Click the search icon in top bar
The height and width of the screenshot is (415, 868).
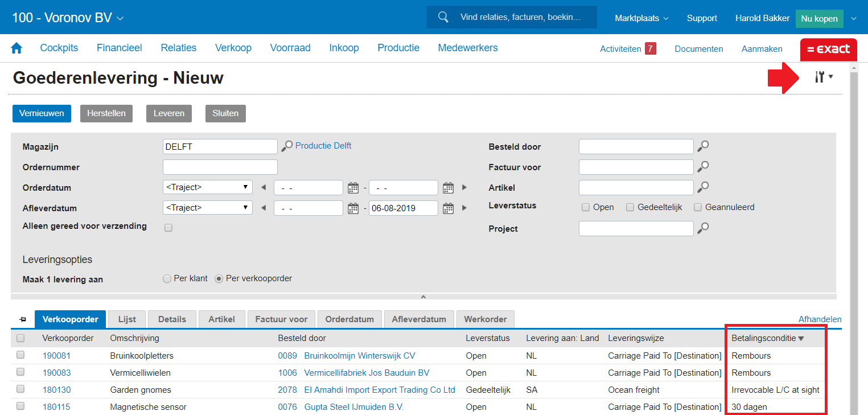pos(443,17)
